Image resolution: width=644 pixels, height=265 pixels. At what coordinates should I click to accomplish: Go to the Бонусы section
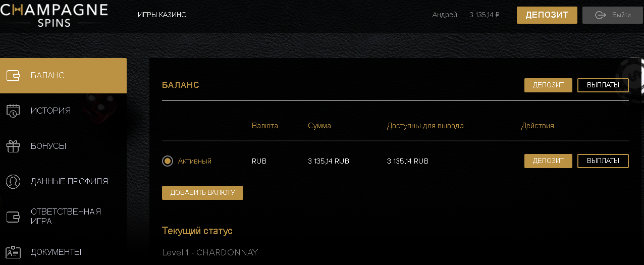coord(48,146)
